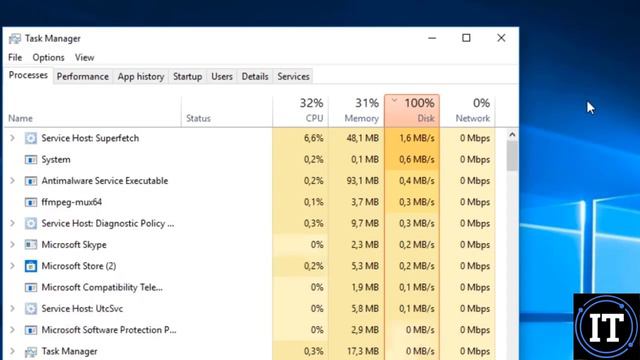The height and width of the screenshot is (360, 640).
Task: Select the Microsoft Compatibility Tele... name
Action: (x=102, y=287)
